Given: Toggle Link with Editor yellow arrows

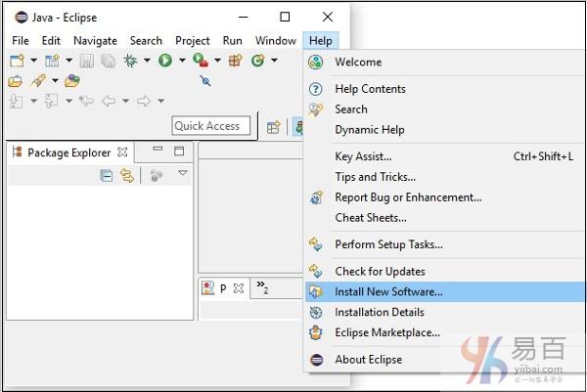Looking at the screenshot, I should (x=127, y=176).
